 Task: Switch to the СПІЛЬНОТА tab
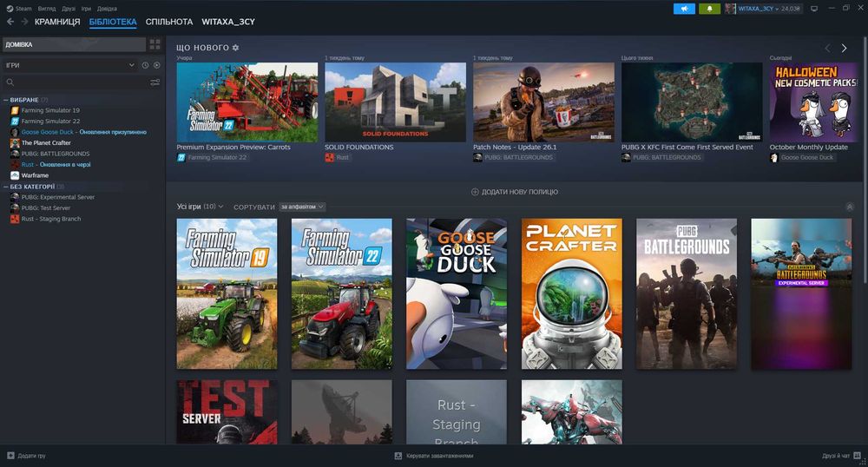(x=169, y=22)
